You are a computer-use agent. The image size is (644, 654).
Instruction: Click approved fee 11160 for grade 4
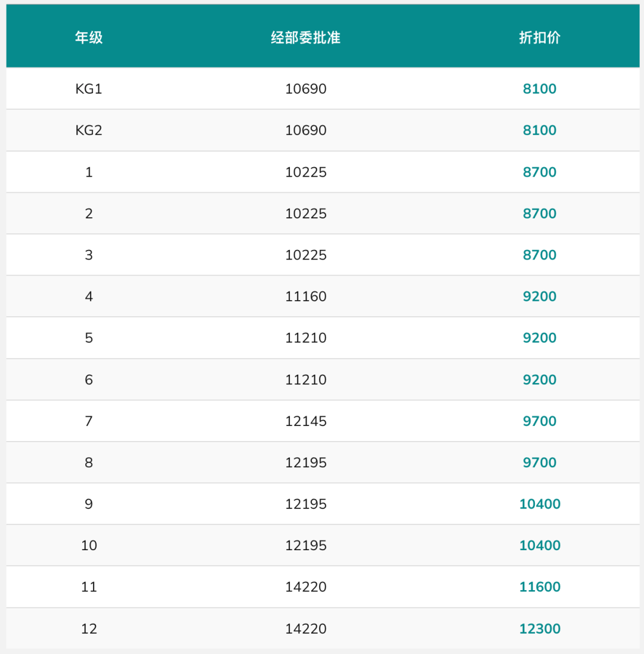point(305,297)
